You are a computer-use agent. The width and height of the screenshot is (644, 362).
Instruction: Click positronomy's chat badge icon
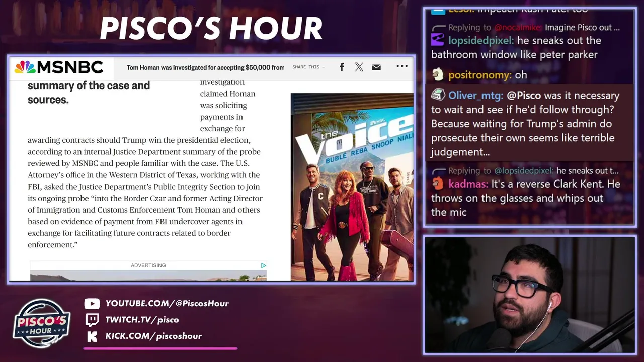coord(438,75)
